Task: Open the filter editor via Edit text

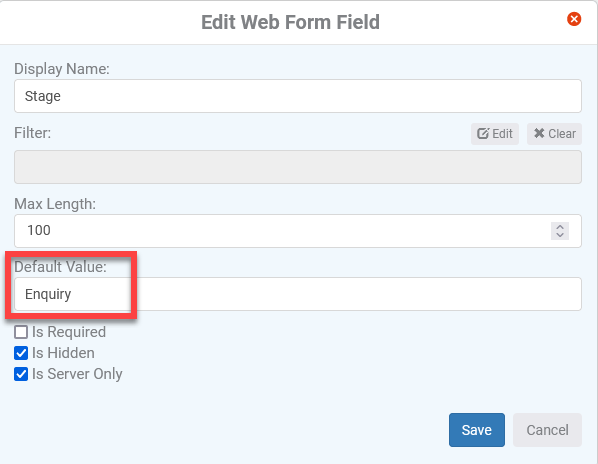Action: coord(502,134)
